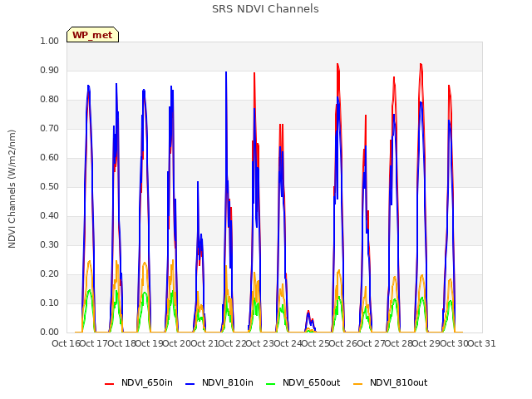Click the Oct 16 x-axis label
This screenshot has width=532, height=399.
tap(66, 343)
